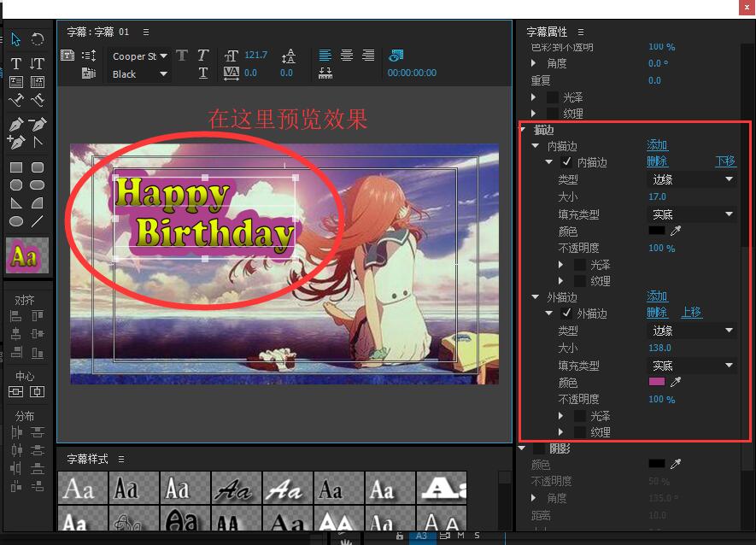This screenshot has width=756, height=545.
Task: Expand the 角度 property near top
Action: [533, 63]
